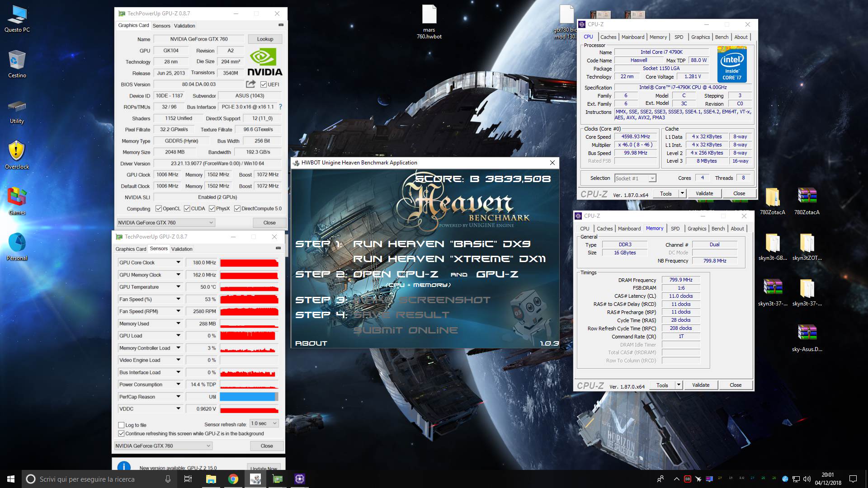868x488 pixels.
Task: Open the Tools dropdown arrow in top CPU-Z window
Action: point(682,193)
